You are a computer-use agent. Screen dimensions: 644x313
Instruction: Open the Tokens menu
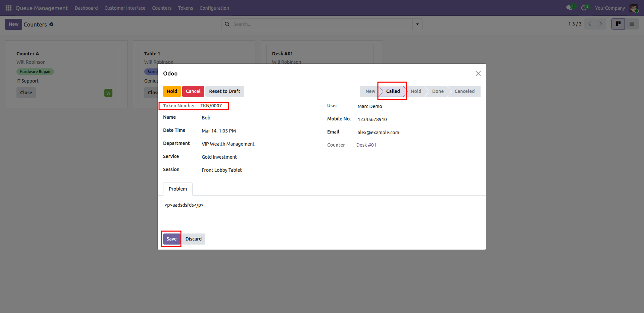pos(185,8)
